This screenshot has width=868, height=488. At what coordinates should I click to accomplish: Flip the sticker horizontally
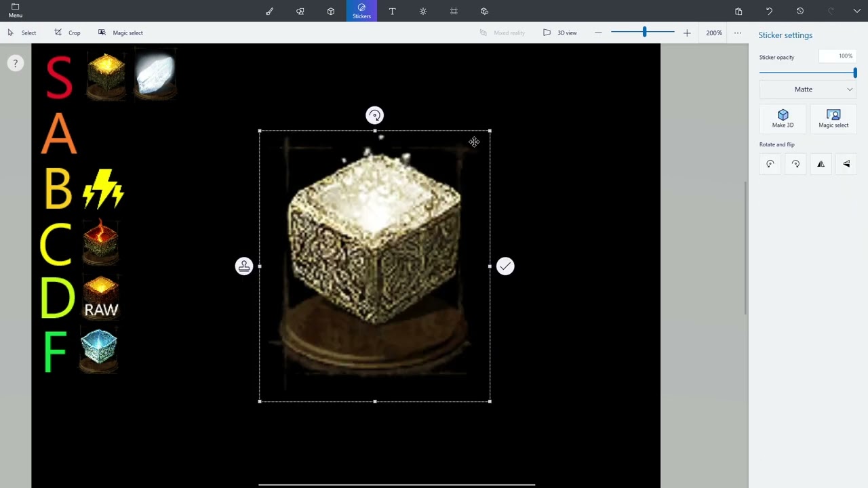821,164
